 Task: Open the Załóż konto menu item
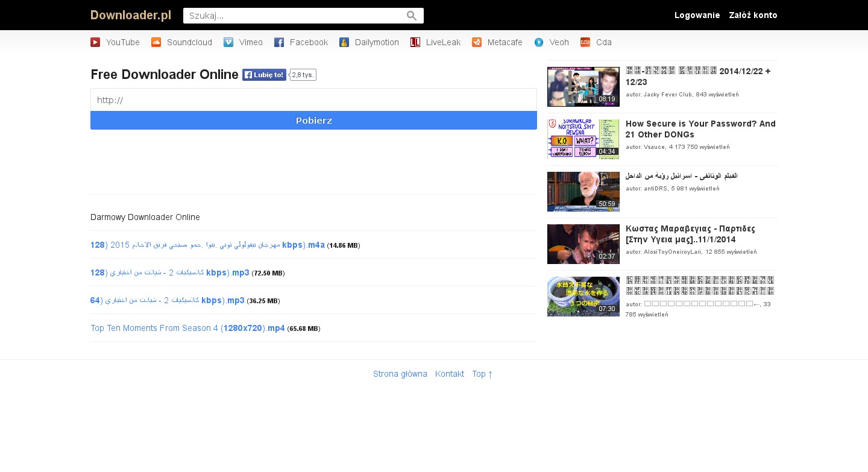coord(753,15)
